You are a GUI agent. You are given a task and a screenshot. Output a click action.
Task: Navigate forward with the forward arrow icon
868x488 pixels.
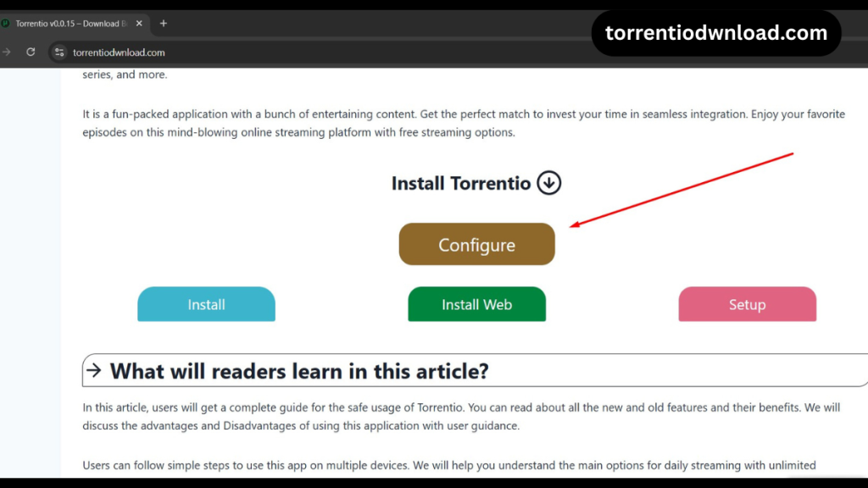8,52
